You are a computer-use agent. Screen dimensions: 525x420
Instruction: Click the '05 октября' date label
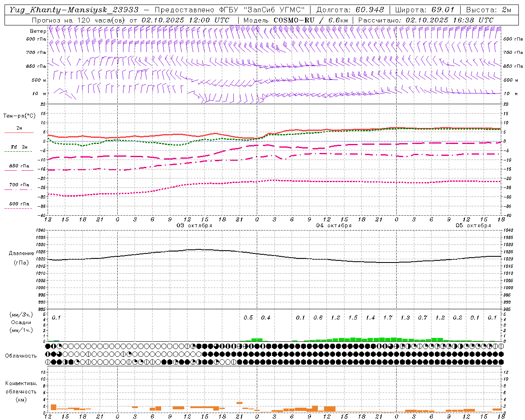point(473,226)
